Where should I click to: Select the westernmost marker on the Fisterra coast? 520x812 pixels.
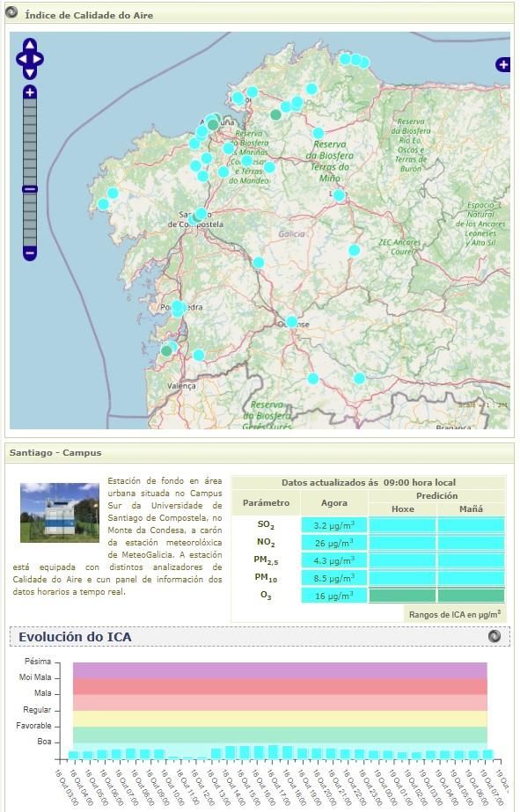pos(103,204)
